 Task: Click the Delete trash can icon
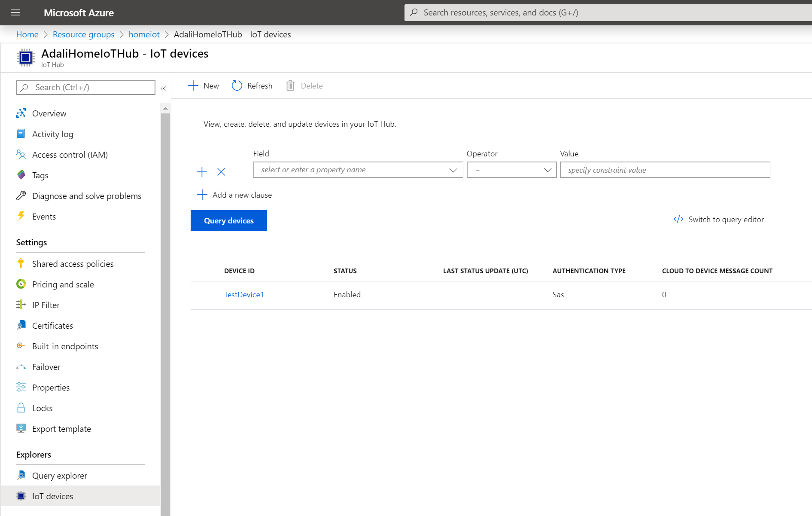tap(290, 85)
